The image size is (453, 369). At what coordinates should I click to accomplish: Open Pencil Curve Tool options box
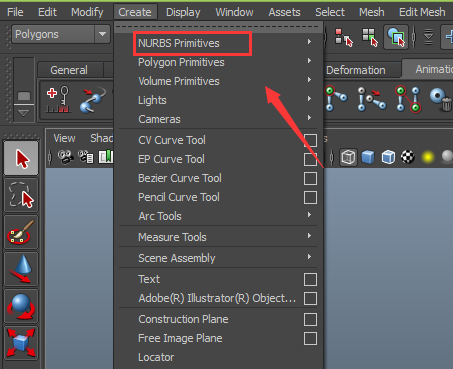click(310, 198)
